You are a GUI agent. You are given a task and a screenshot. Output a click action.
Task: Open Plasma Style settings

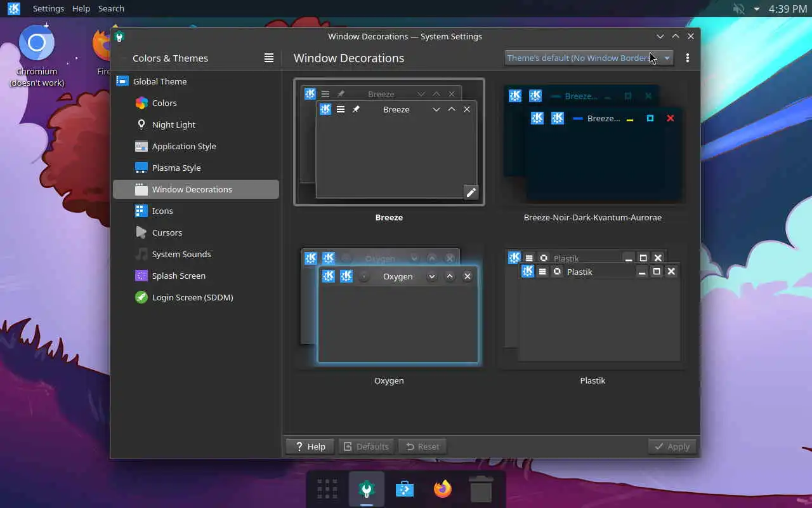[x=195, y=168]
